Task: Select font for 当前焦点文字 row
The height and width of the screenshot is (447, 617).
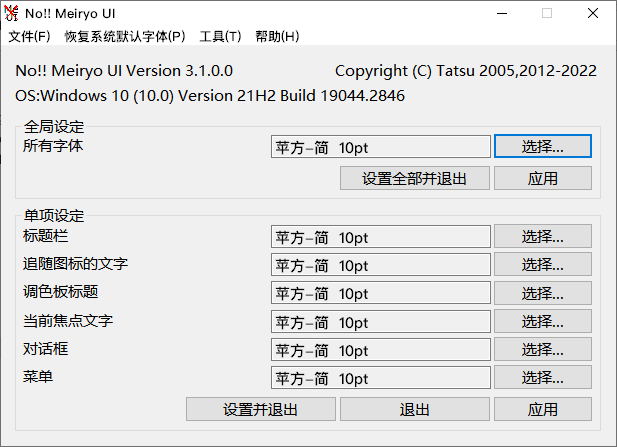Action: click(543, 321)
